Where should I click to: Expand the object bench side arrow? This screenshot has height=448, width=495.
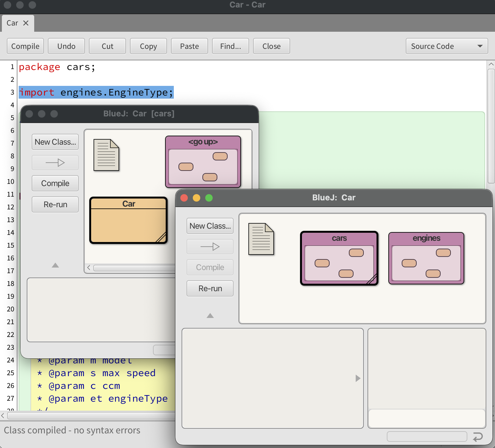point(358,378)
